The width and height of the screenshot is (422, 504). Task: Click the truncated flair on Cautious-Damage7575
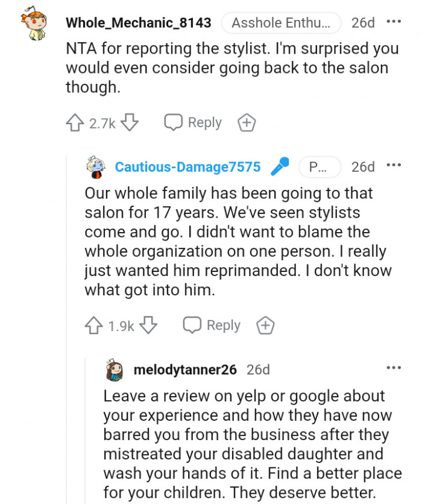(x=320, y=167)
